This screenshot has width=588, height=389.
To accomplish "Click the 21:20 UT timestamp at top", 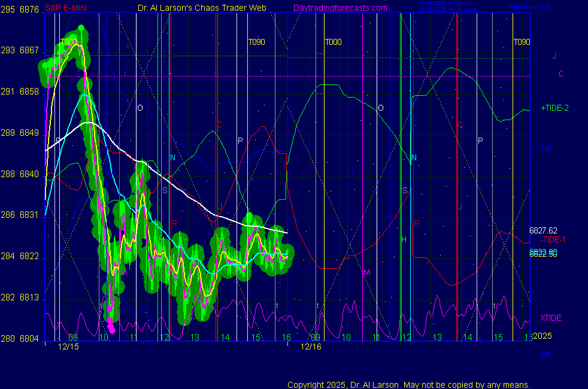I will click(x=445, y=5).
